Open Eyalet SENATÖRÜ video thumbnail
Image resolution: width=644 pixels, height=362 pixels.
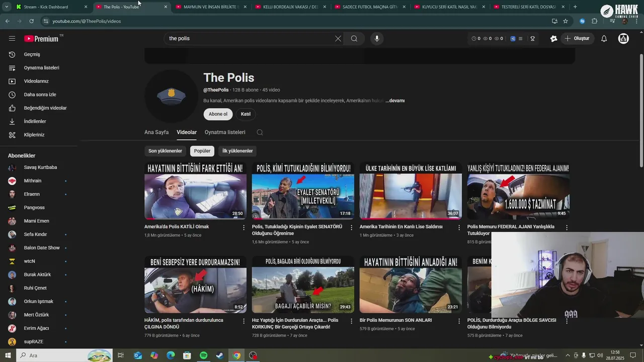tap(303, 191)
